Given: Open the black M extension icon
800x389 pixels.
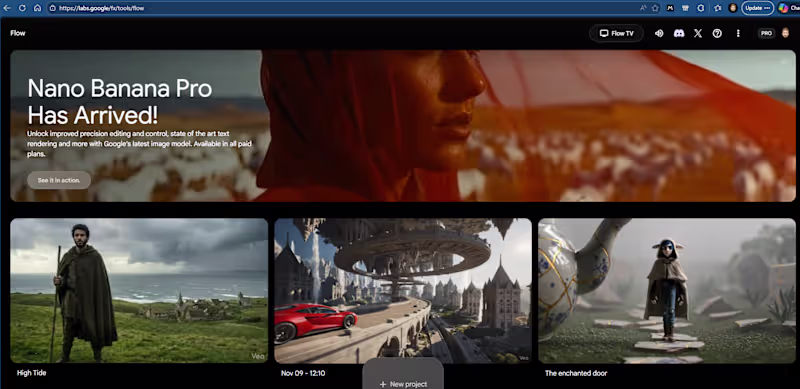Looking at the screenshot, I should point(670,8).
